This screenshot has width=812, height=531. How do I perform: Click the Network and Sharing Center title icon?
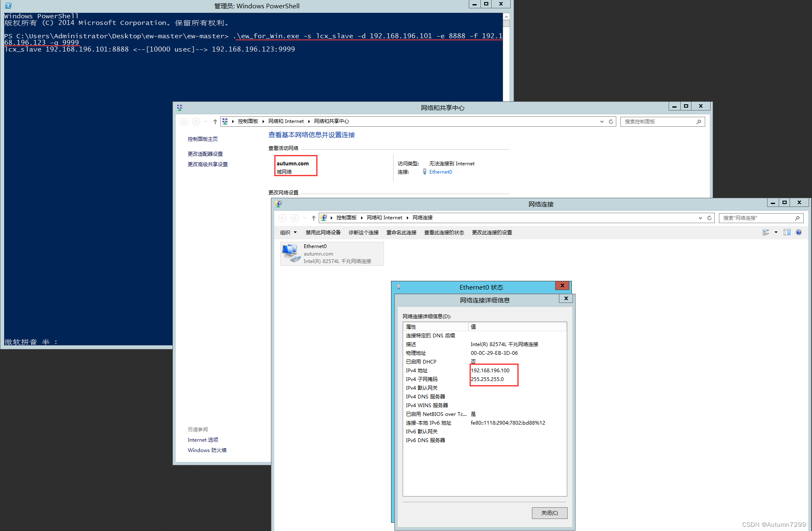[x=180, y=108]
